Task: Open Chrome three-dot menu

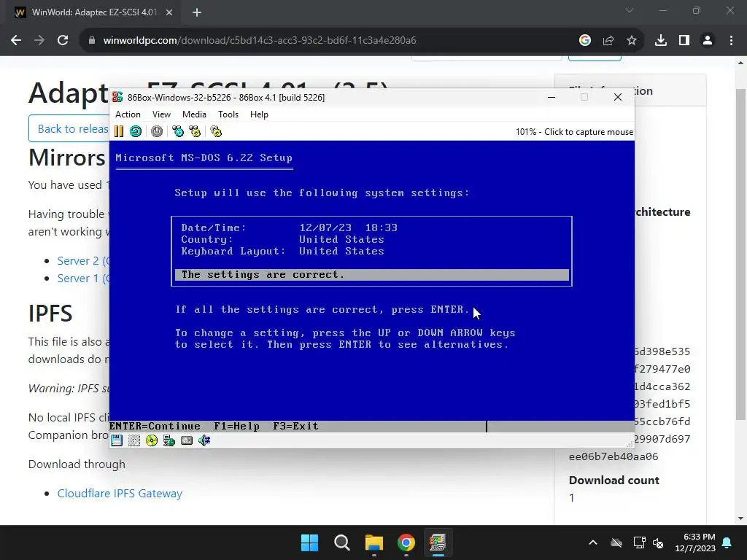Action: [731, 41]
